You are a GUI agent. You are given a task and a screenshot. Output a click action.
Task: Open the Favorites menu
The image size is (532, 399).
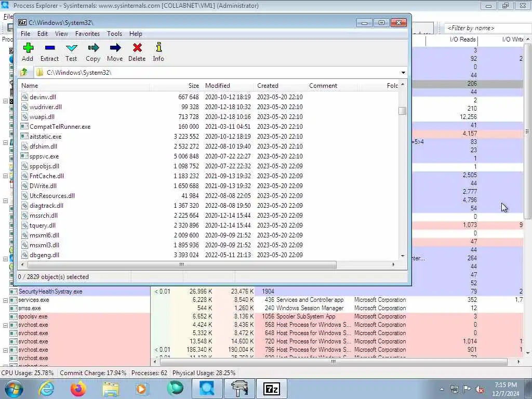[87, 34]
